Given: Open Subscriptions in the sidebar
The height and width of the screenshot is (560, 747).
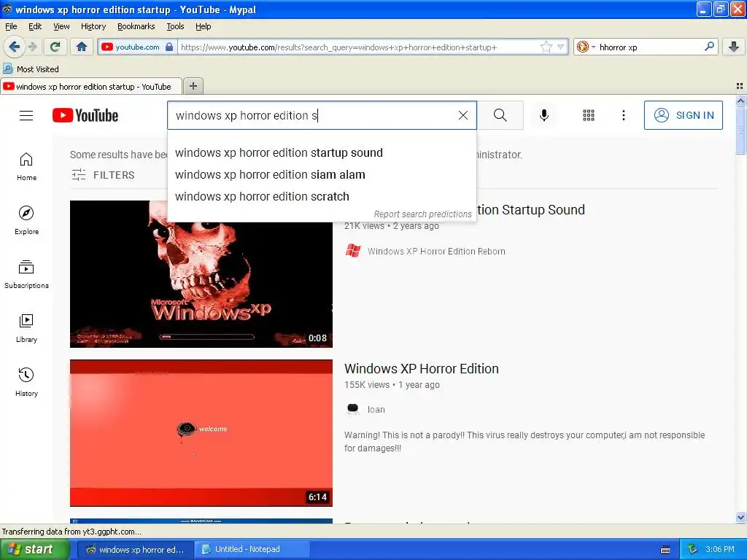Looking at the screenshot, I should pyautogui.click(x=26, y=274).
